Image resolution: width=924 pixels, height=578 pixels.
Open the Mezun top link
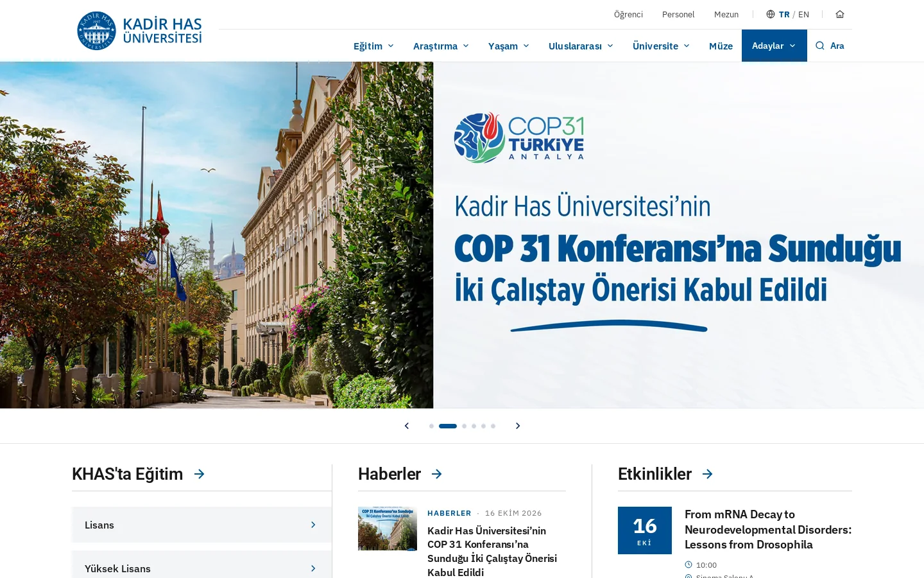click(x=726, y=14)
